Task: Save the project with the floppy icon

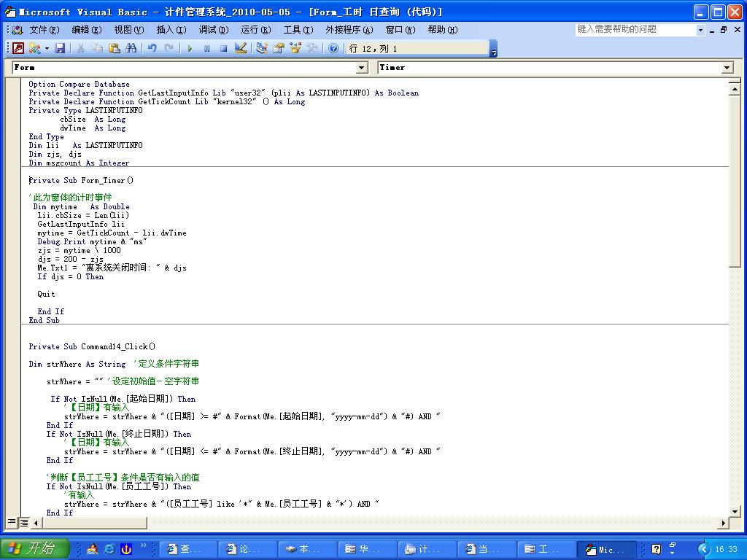Action: (60, 48)
